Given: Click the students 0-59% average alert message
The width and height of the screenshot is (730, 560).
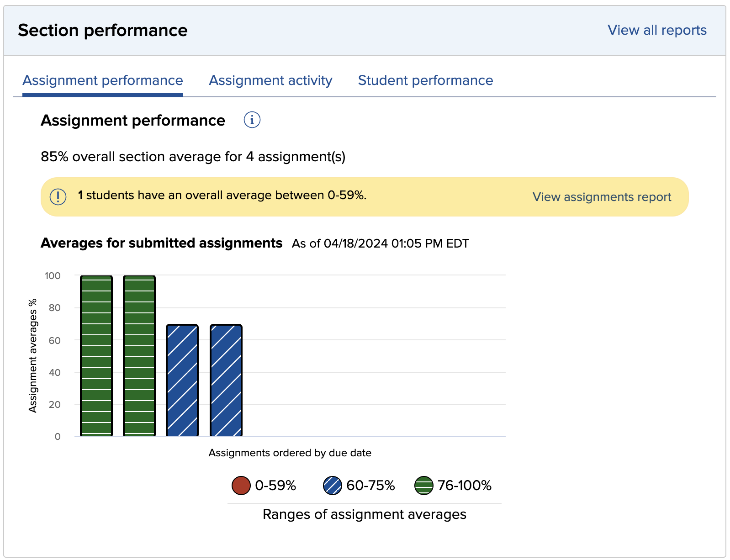Looking at the screenshot, I should [222, 195].
